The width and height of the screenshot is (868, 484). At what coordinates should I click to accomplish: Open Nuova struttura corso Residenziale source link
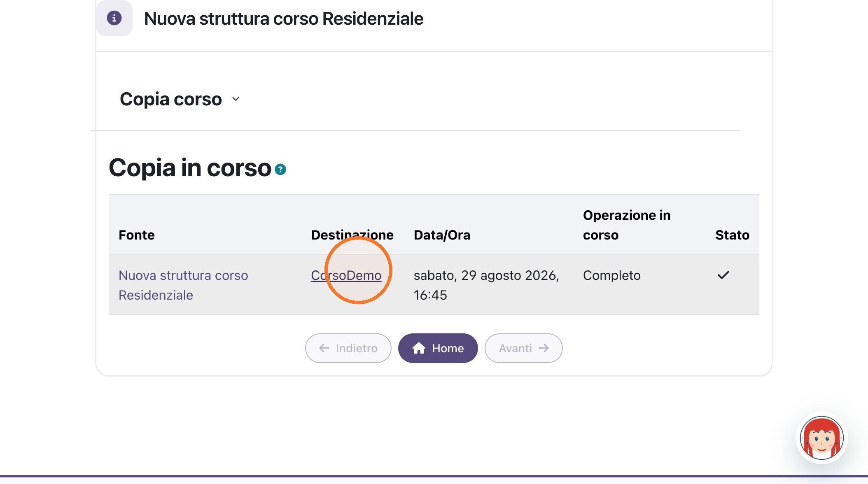click(183, 285)
